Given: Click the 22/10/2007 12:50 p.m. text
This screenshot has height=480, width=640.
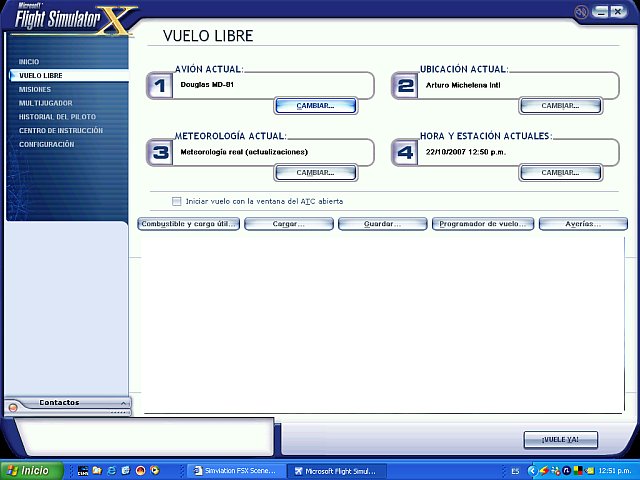Looking at the screenshot, I should pos(466,152).
